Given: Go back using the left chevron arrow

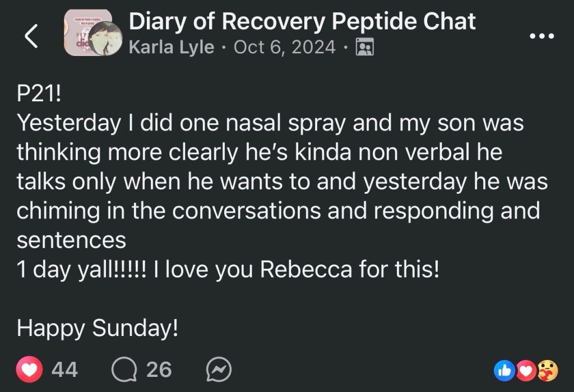Looking at the screenshot, I should tap(31, 36).
